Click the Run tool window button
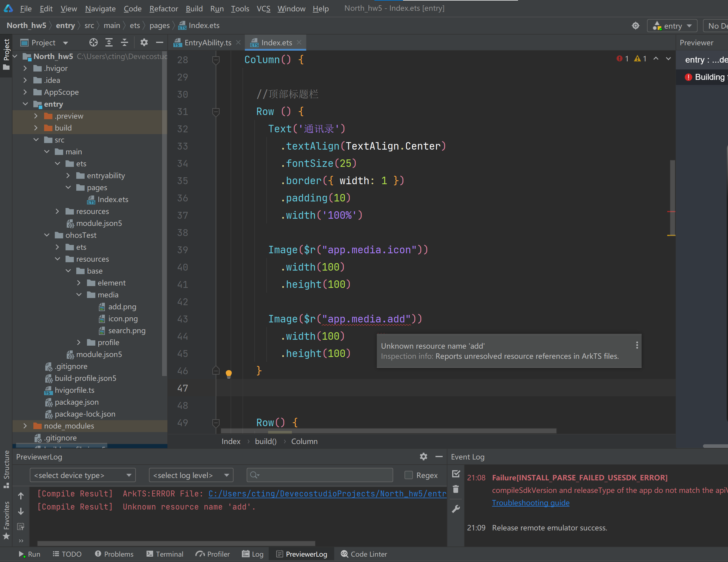The height and width of the screenshot is (562, 728). pos(29,554)
